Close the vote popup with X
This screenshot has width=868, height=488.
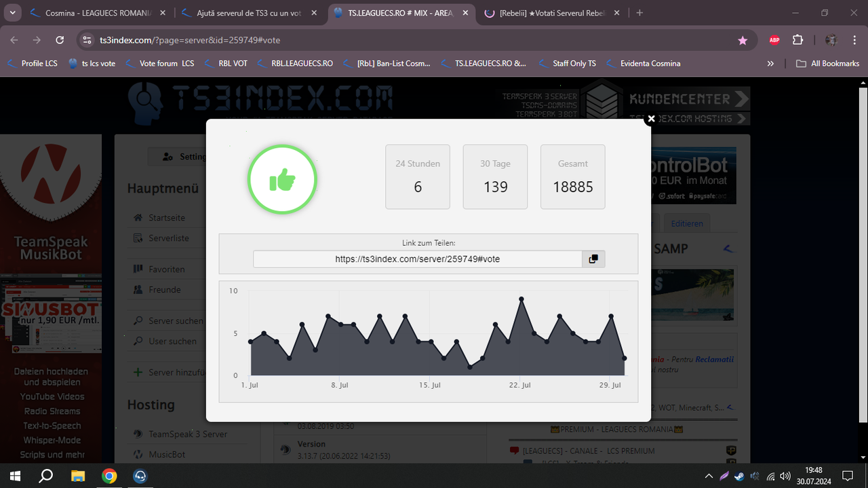pyautogui.click(x=651, y=119)
